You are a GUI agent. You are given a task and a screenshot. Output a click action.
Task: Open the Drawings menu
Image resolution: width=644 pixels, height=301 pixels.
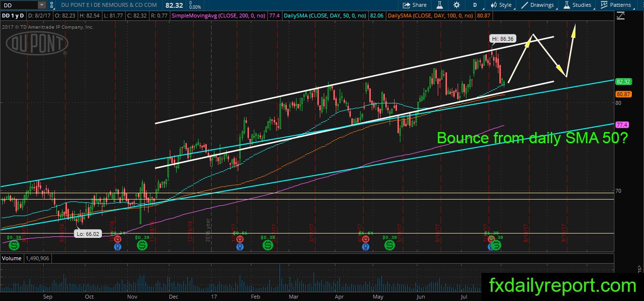538,5
